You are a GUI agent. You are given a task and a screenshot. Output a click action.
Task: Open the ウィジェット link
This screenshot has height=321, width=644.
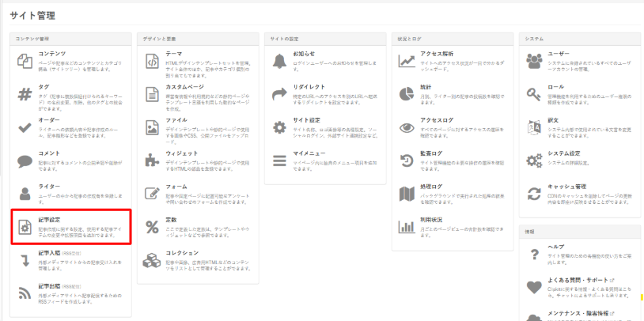tap(182, 153)
